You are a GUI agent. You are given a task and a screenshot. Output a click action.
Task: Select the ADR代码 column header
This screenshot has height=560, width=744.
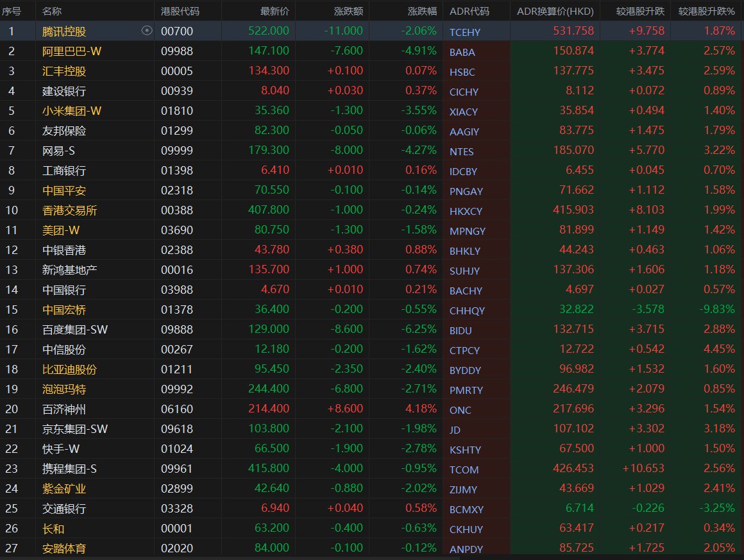click(x=469, y=11)
